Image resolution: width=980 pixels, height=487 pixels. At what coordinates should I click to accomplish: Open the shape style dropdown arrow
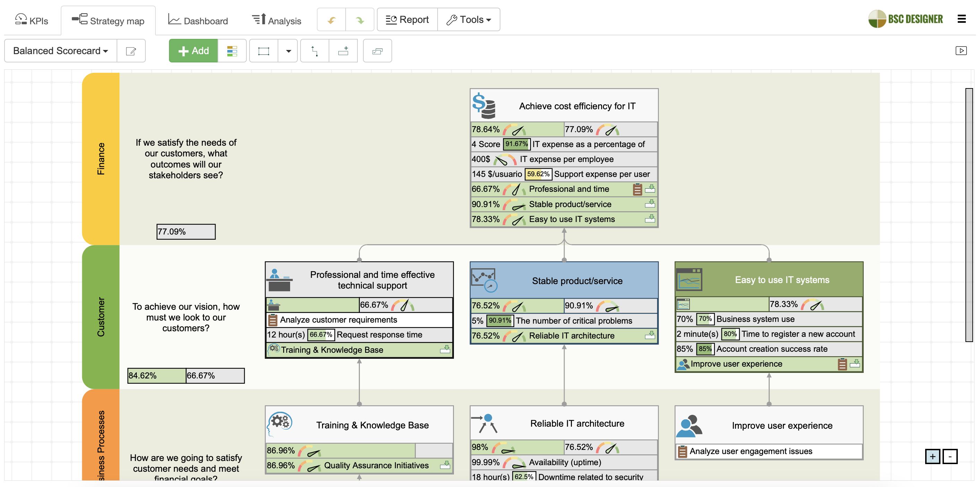(288, 51)
